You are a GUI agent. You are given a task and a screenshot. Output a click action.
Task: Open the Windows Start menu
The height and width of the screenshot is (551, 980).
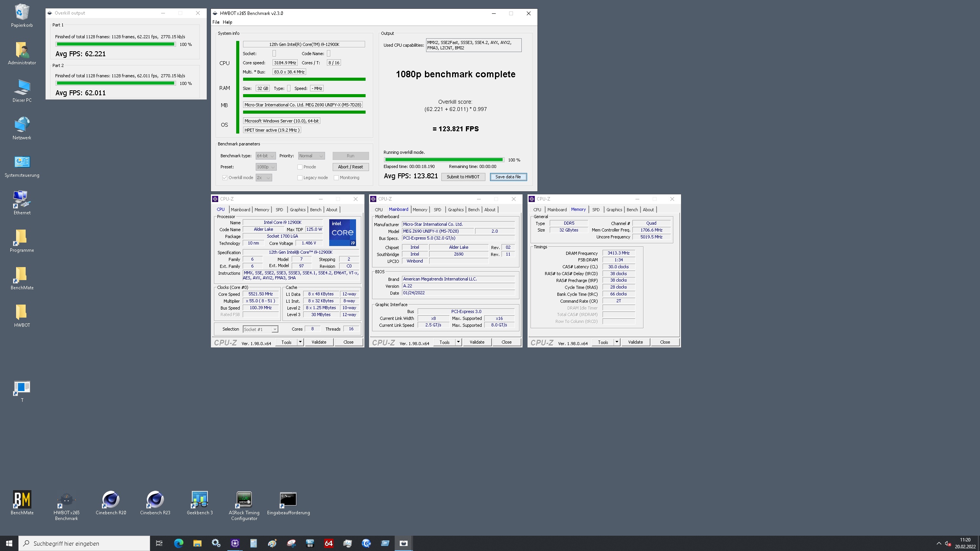click(9, 543)
